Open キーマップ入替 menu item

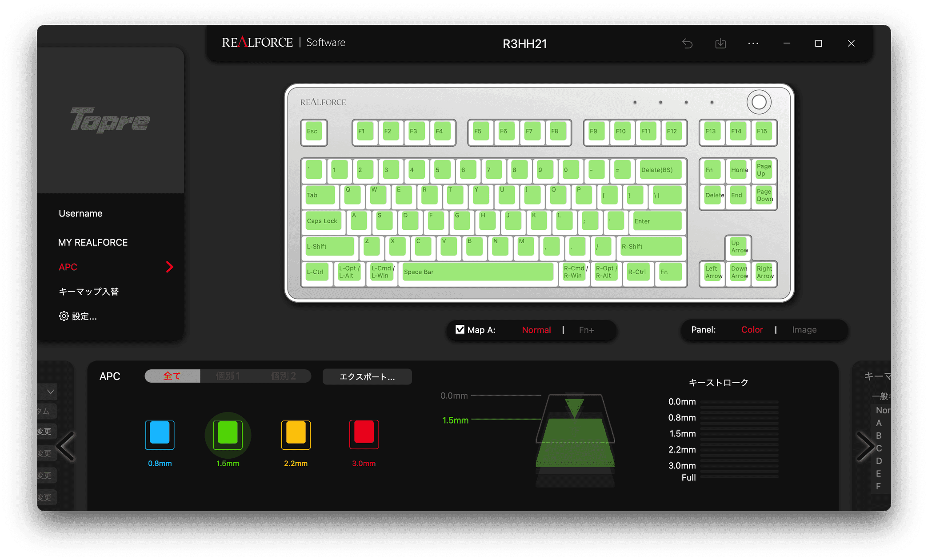pyautogui.click(x=89, y=292)
